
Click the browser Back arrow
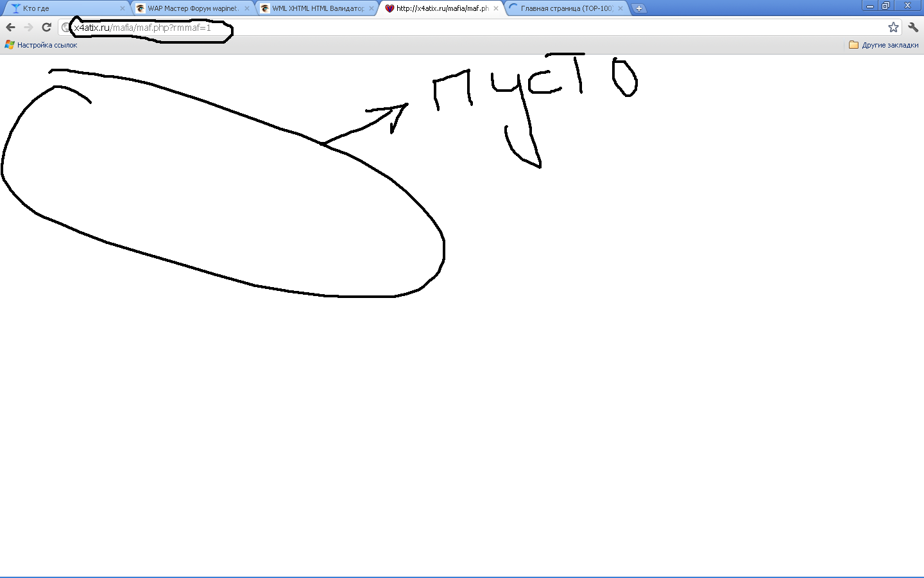pyautogui.click(x=10, y=27)
